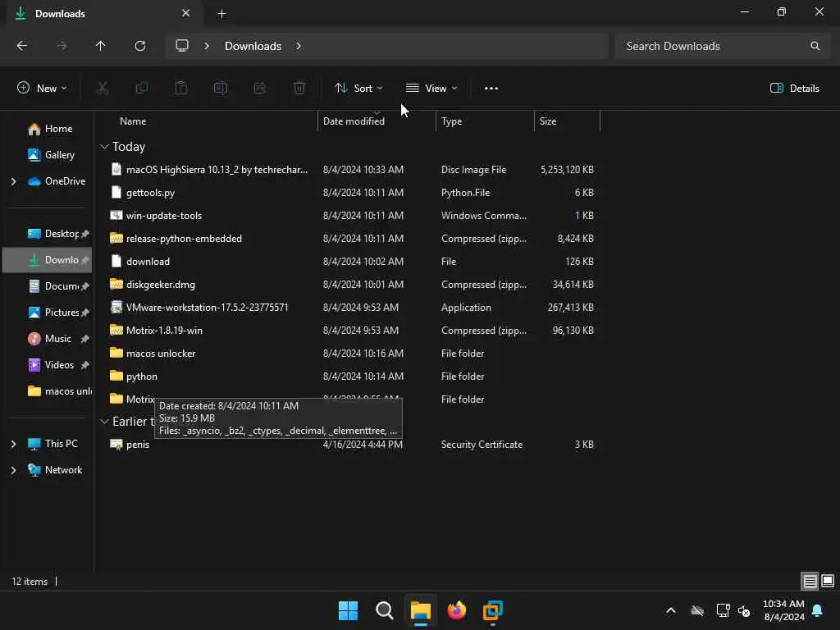Open the Sort dropdown menu

pyautogui.click(x=358, y=88)
